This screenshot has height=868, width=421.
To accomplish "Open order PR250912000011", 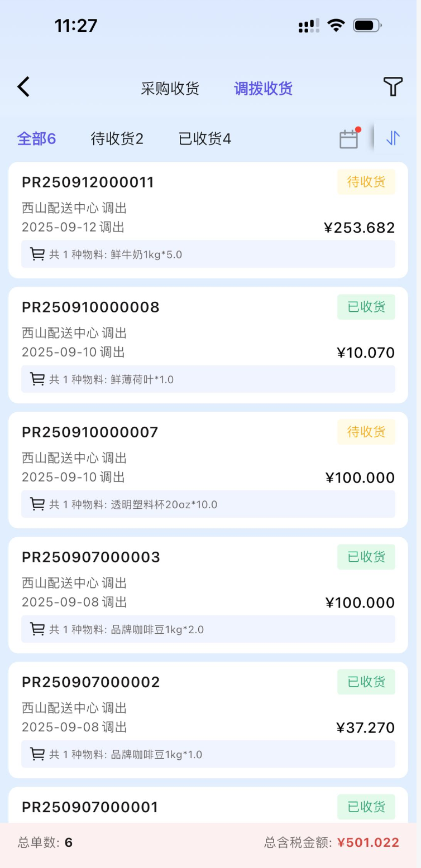I will [x=88, y=182].
